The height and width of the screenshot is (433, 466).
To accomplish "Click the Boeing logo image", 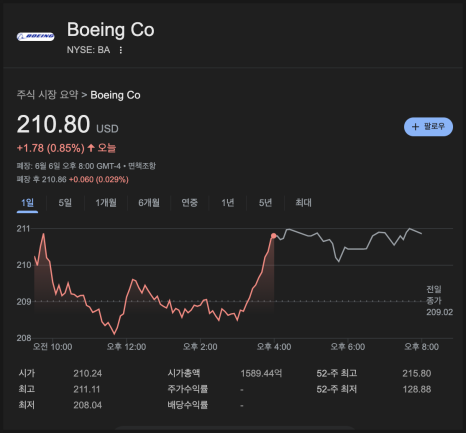I will click(x=36, y=36).
